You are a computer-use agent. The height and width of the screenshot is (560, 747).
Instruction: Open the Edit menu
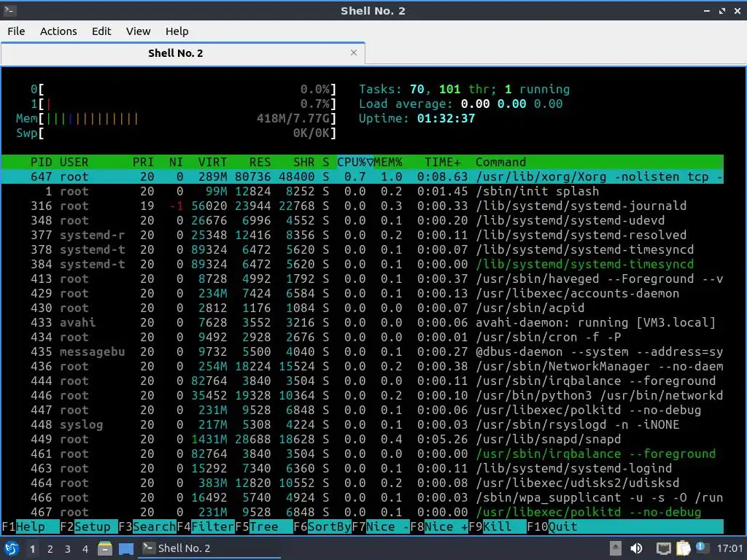click(101, 31)
